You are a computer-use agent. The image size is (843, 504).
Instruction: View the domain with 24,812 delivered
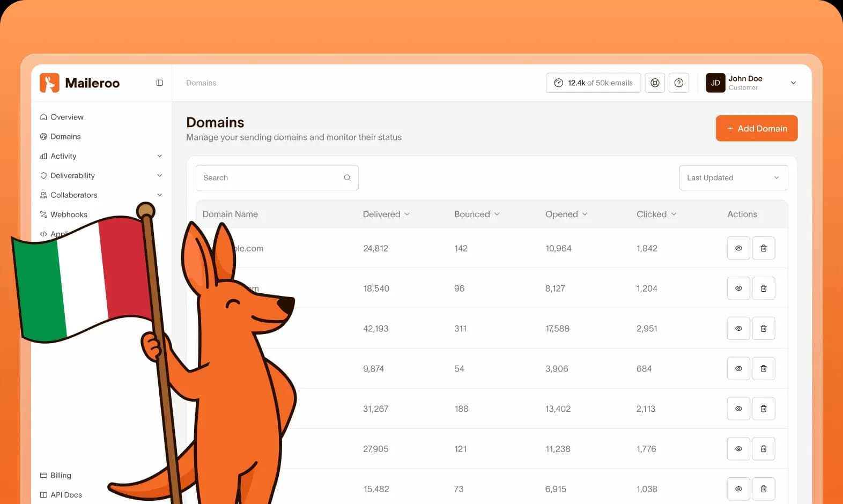coord(738,248)
